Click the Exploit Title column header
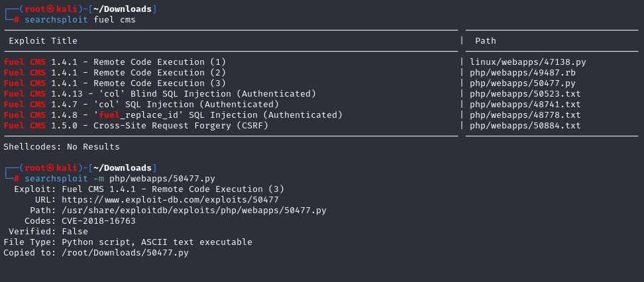Viewport: 644px width, 282px height. point(43,40)
